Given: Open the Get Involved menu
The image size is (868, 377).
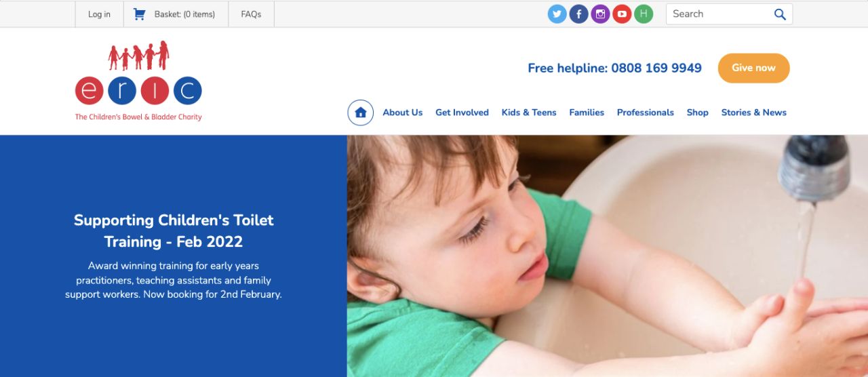Looking at the screenshot, I should 462,113.
